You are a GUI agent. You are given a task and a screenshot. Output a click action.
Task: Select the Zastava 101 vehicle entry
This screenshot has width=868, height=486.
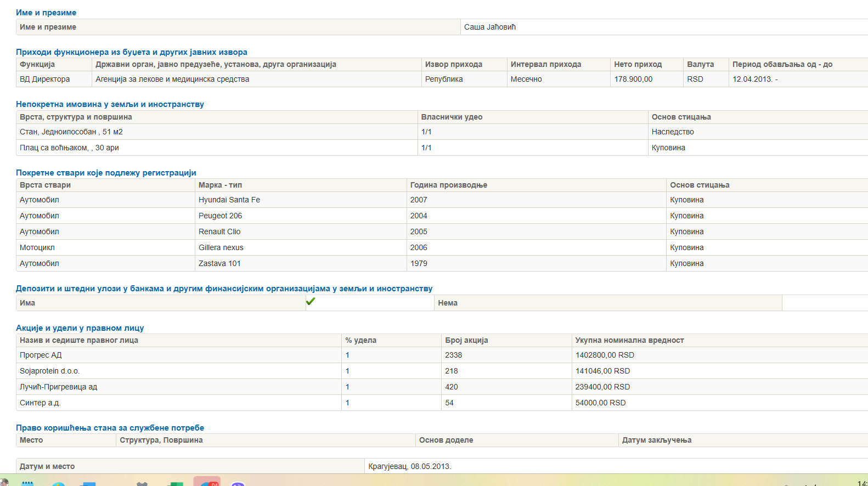click(x=219, y=263)
